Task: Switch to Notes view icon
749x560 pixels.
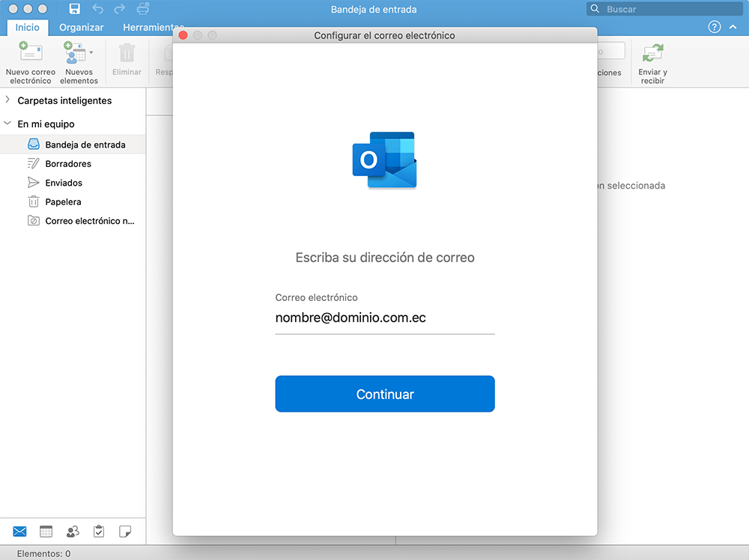Action: click(x=125, y=532)
